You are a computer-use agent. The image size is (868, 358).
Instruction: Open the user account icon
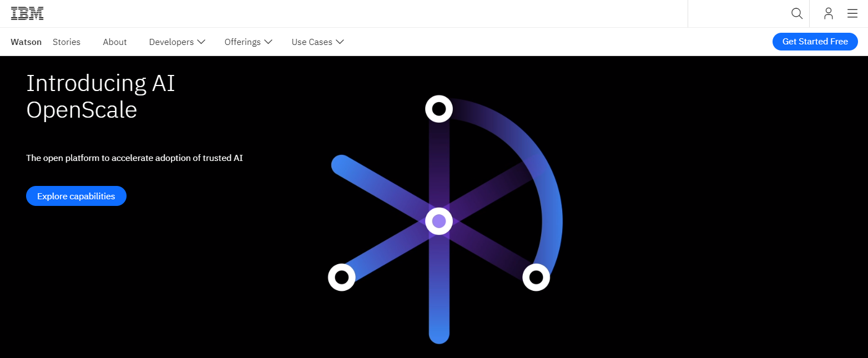[x=828, y=13]
